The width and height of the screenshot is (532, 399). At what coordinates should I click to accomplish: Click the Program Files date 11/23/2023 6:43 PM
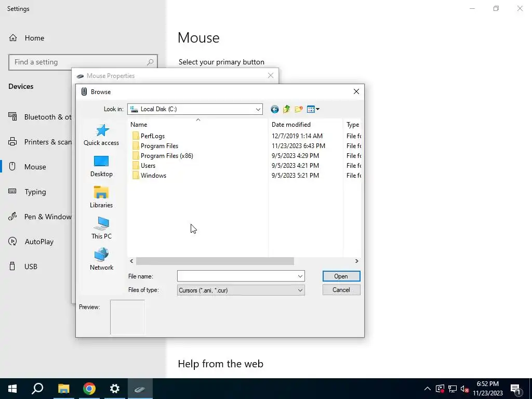[x=298, y=146]
